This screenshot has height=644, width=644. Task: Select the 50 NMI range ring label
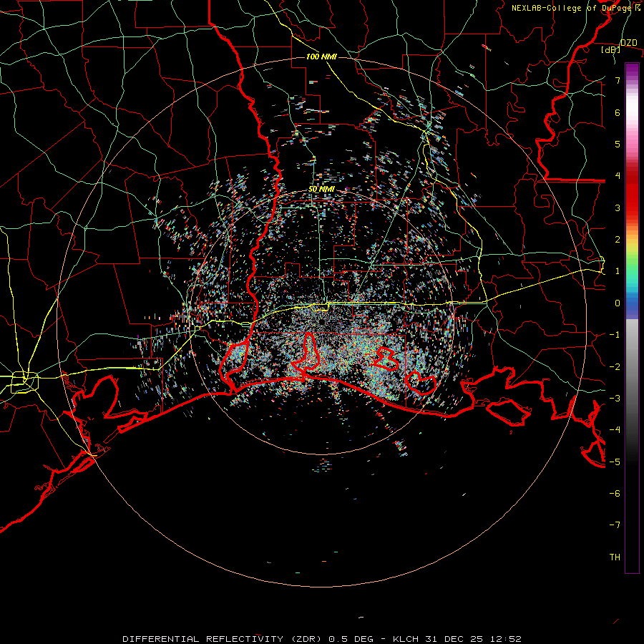321,190
